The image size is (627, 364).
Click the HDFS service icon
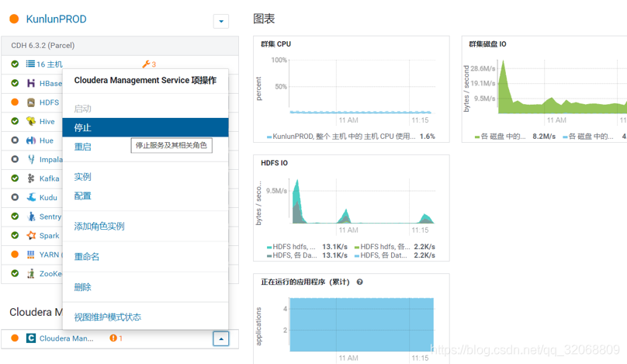pyautogui.click(x=31, y=102)
